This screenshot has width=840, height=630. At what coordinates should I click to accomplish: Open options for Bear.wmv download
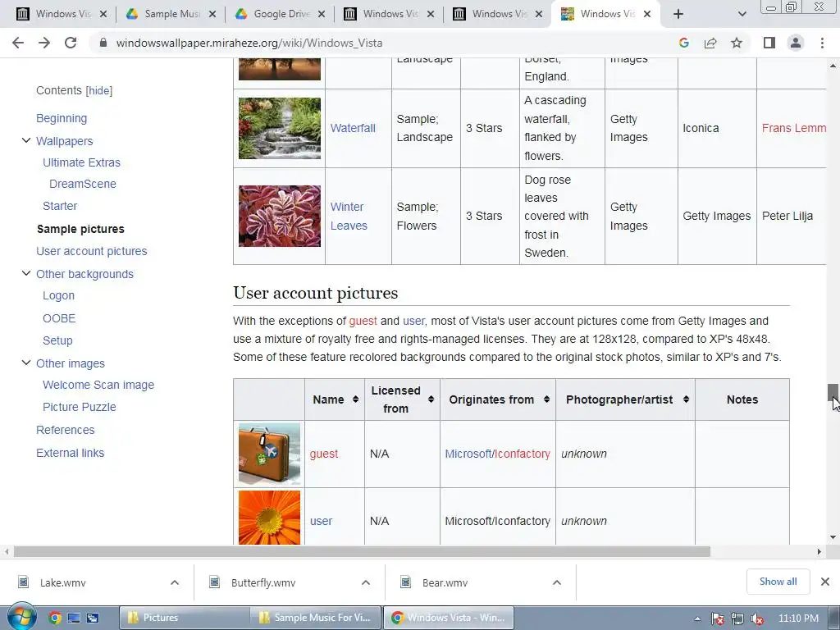pos(557,583)
